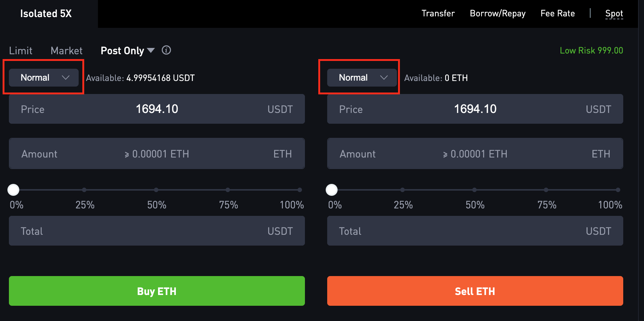The width and height of the screenshot is (644, 321).
Task: Select the Isolated 5X tab
Action: coord(46,14)
